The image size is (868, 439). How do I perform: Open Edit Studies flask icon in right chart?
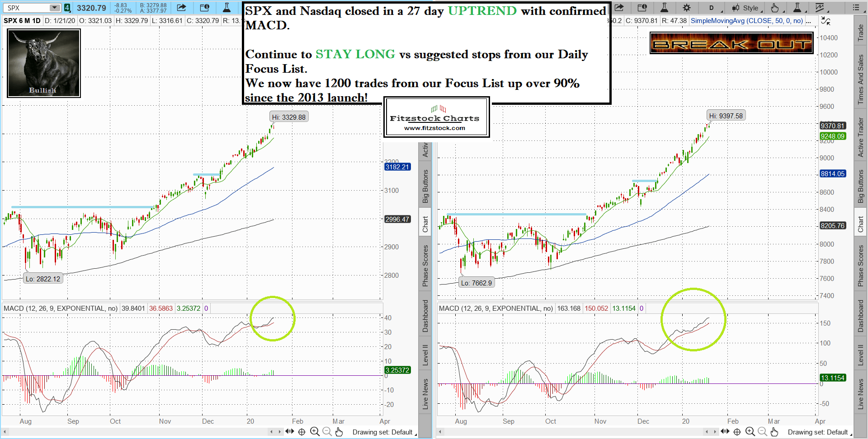point(664,8)
